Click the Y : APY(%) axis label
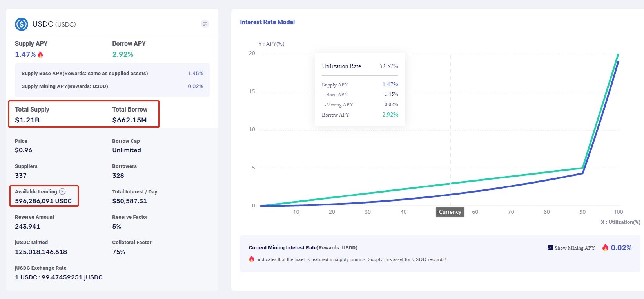The height and width of the screenshot is (299, 644). click(x=271, y=44)
